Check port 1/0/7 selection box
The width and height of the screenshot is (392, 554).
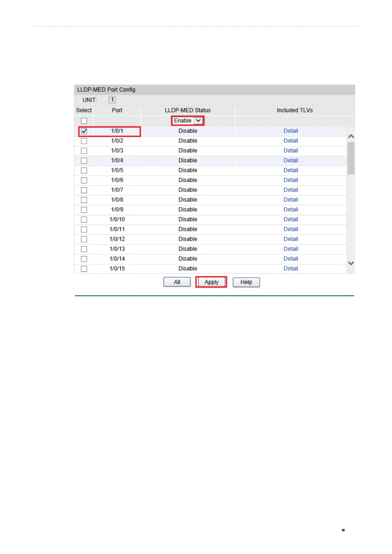[84, 190]
